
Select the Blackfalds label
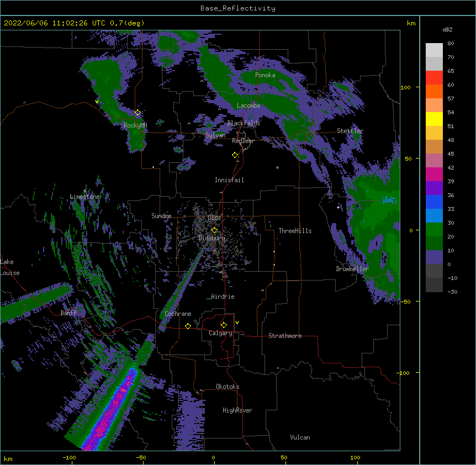tap(244, 123)
